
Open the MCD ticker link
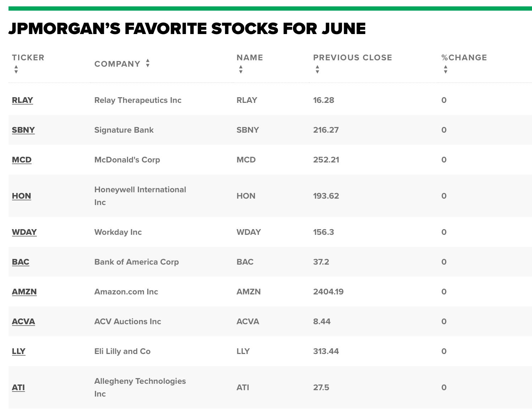(x=22, y=160)
